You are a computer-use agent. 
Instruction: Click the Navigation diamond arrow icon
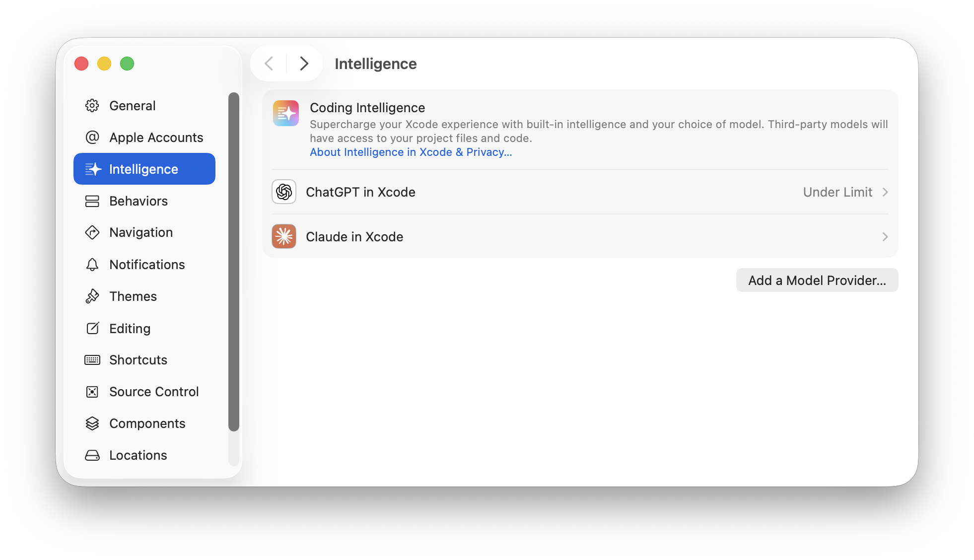[92, 232]
